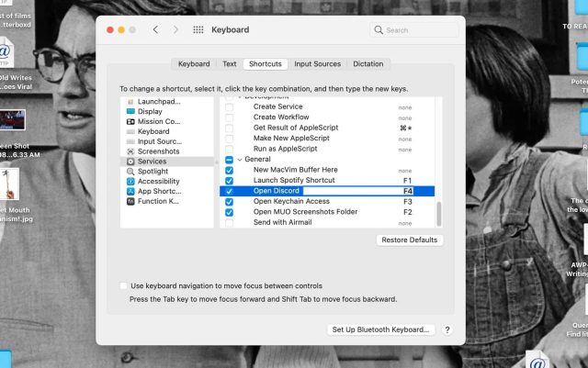Select the Services gear icon
Image resolution: width=588 pixels, height=368 pixels.
point(130,162)
